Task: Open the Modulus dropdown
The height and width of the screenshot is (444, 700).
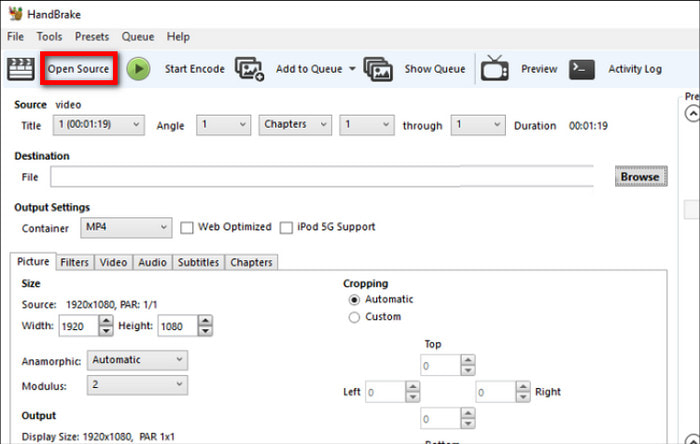Action: (x=137, y=385)
